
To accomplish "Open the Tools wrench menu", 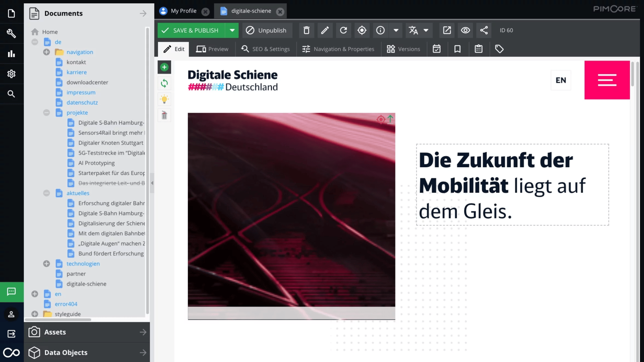I will coord(11,33).
